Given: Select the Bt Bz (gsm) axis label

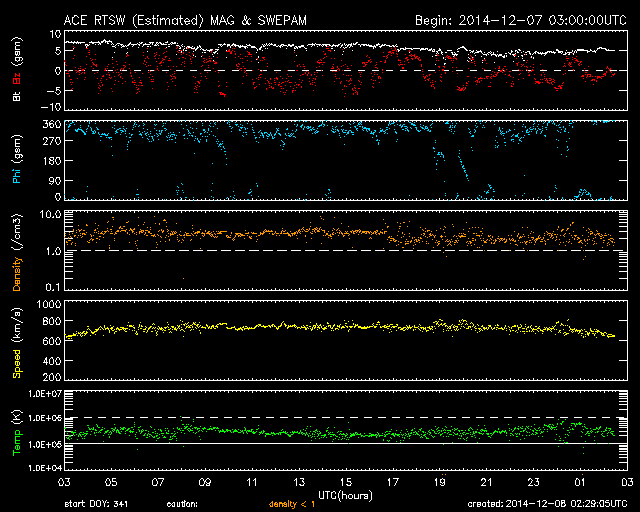Looking at the screenshot, I should [17, 68].
